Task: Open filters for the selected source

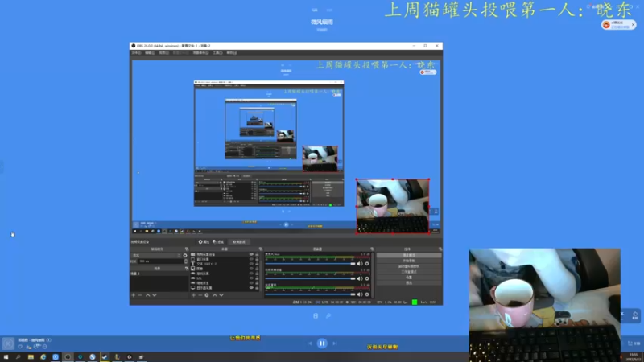Action: tap(218, 242)
